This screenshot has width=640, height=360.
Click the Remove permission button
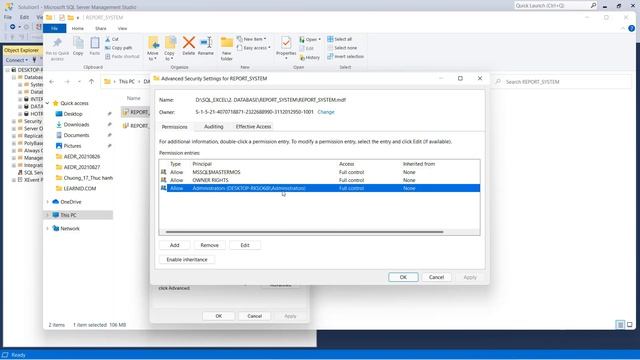pyautogui.click(x=209, y=245)
